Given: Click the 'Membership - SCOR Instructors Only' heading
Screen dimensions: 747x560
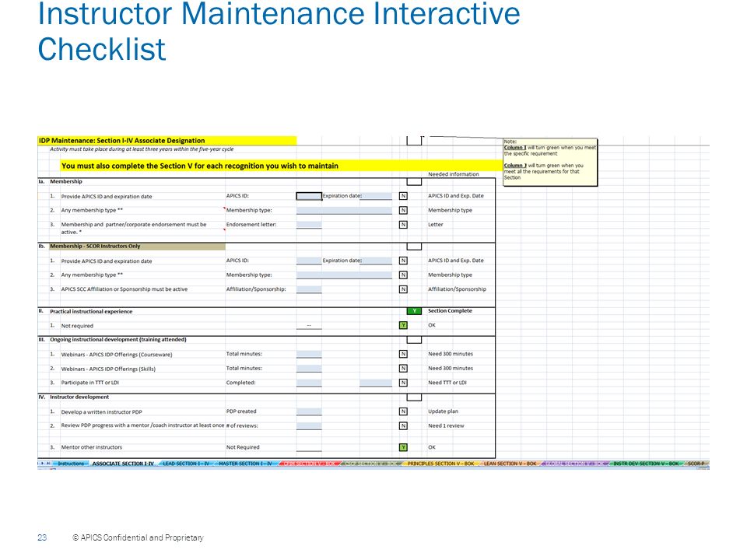Looking at the screenshot, I should click(x=137, y=247).
